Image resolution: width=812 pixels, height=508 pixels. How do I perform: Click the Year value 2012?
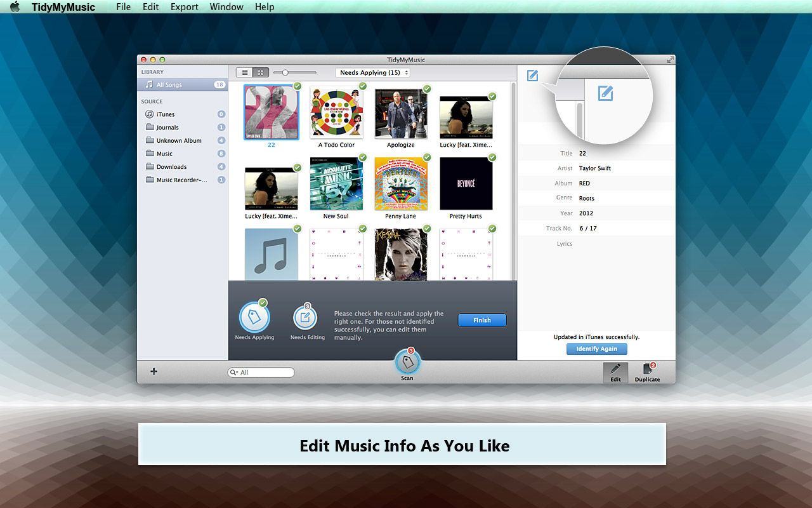pyautogui.click(x=586, y=213)
